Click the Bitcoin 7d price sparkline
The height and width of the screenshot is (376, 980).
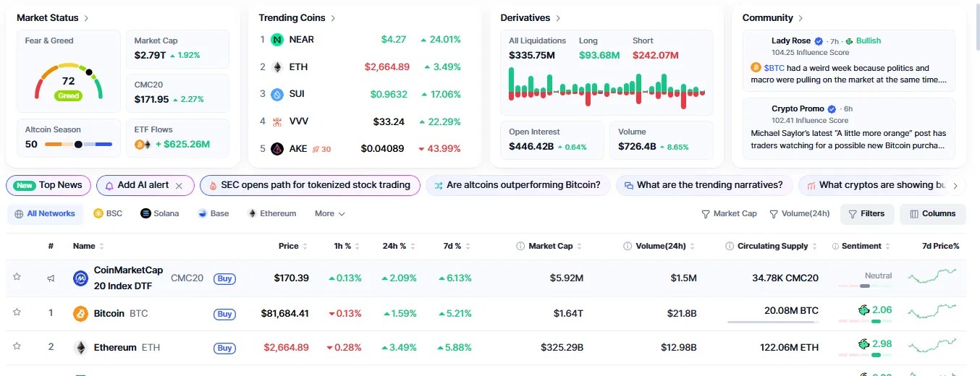pos(932,312)
